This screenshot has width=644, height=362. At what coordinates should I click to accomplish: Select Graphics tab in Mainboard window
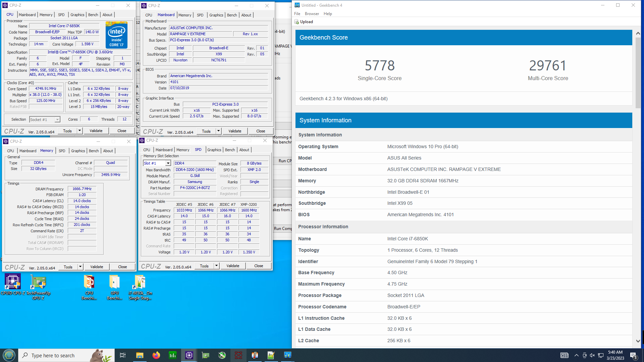click(x=216, y=15)
